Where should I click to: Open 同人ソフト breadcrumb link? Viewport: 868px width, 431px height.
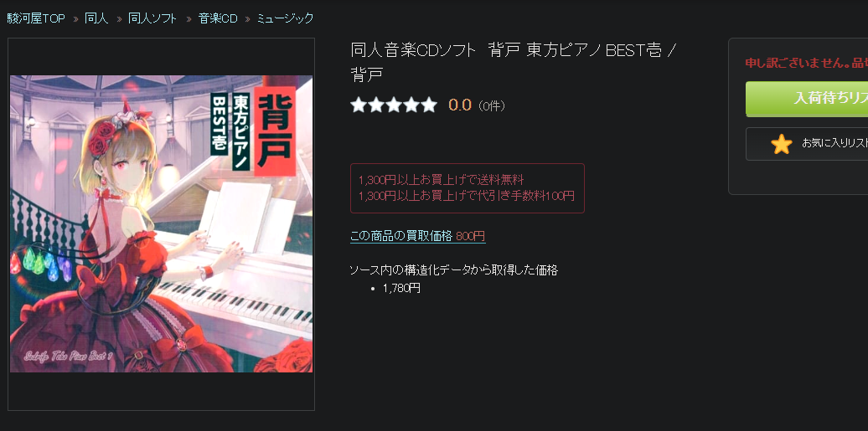pyautogui.click(x=152, y=18)
